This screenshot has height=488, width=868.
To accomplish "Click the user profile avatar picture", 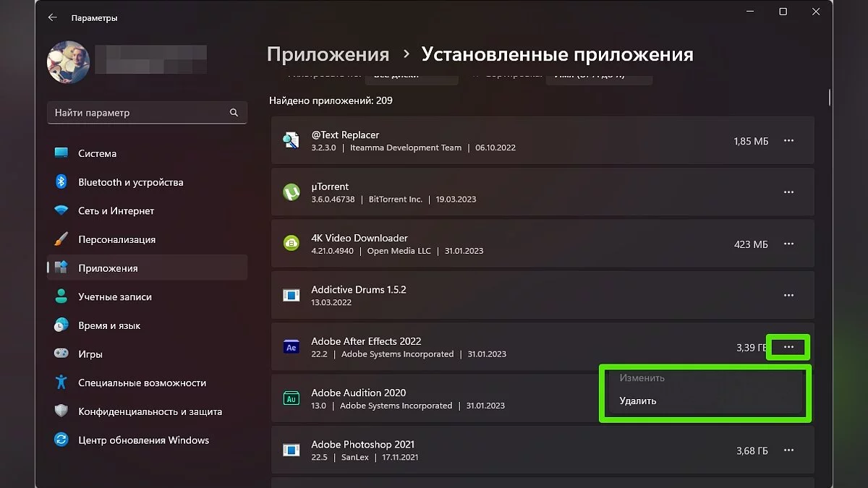I will [68, 62].
